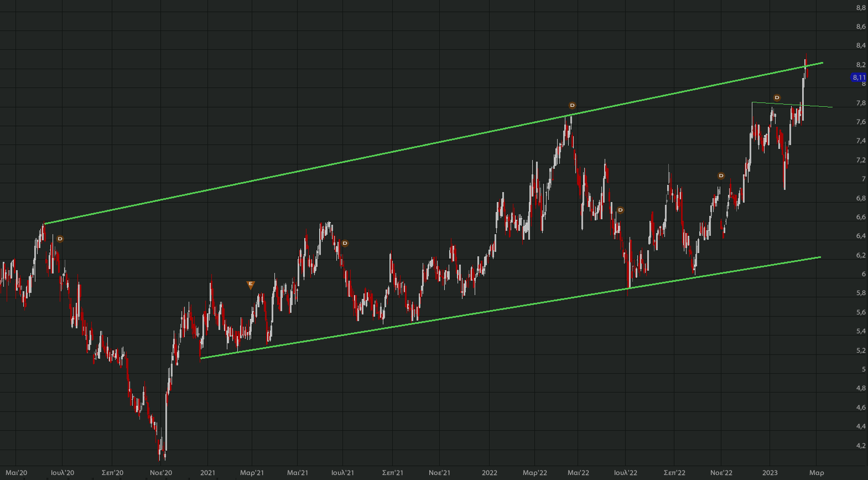
Task: Click the 8,4 price axis label
Action: [861, 45]
